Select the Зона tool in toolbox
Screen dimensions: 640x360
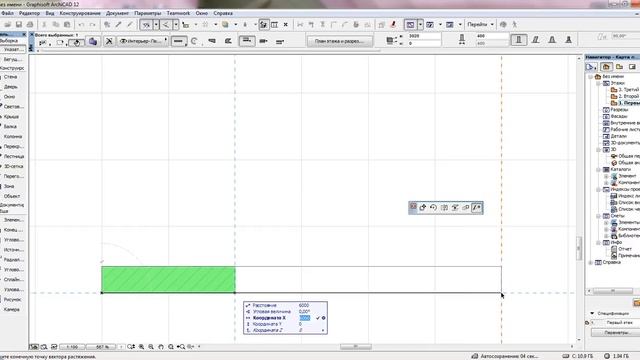[9, 186]
